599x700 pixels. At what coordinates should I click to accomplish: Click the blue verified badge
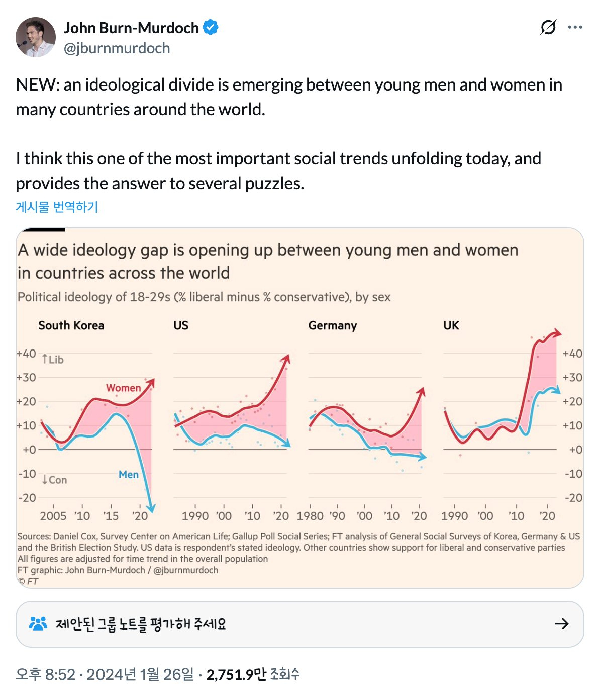pyautogui.click(x=211, y=28)
